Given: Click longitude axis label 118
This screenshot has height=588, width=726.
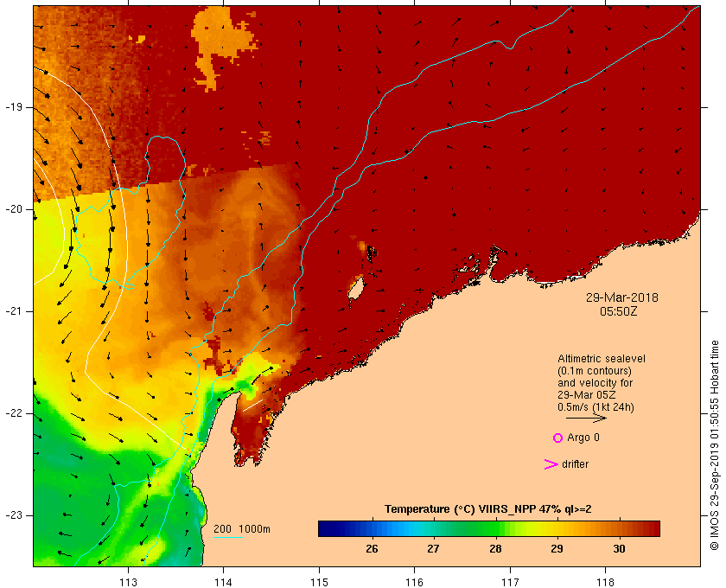Looking at the screenshot, I should click(606, 583).
